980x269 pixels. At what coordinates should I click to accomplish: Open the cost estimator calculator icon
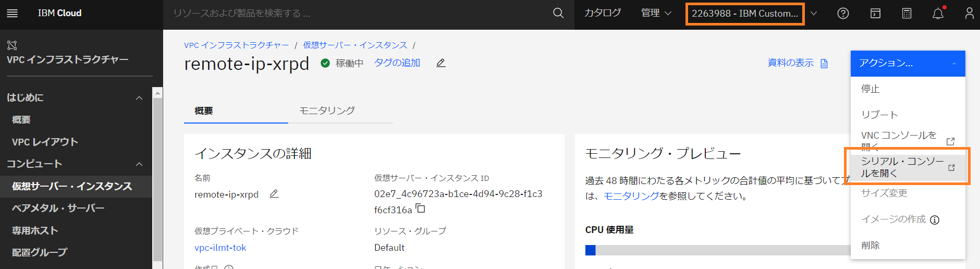coord(907,14)
